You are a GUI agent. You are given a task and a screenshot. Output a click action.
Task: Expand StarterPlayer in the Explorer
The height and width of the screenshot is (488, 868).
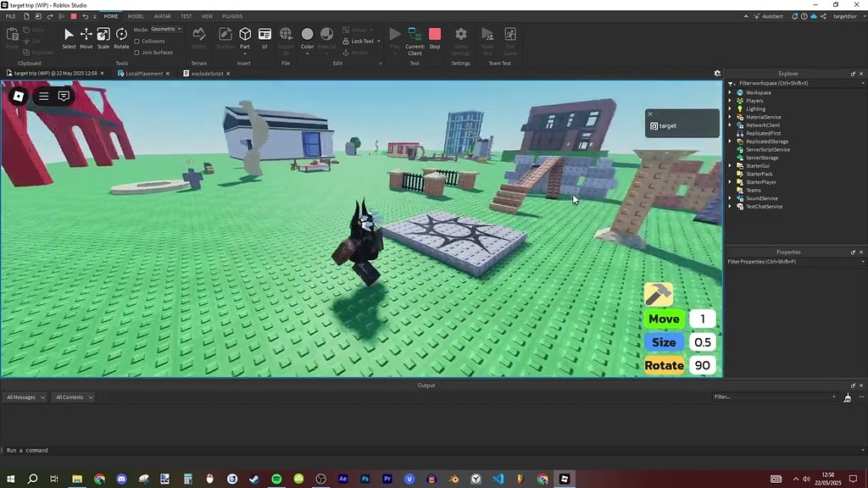click(731, 182)
